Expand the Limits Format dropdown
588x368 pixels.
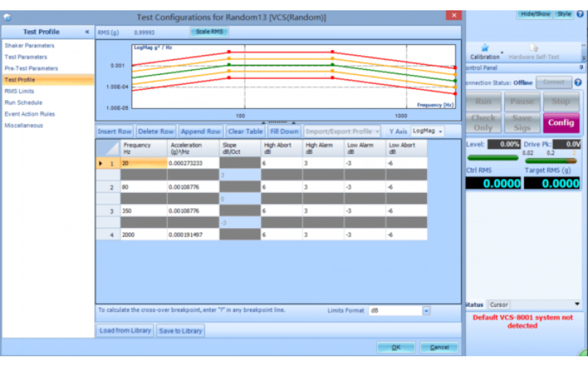426,311
